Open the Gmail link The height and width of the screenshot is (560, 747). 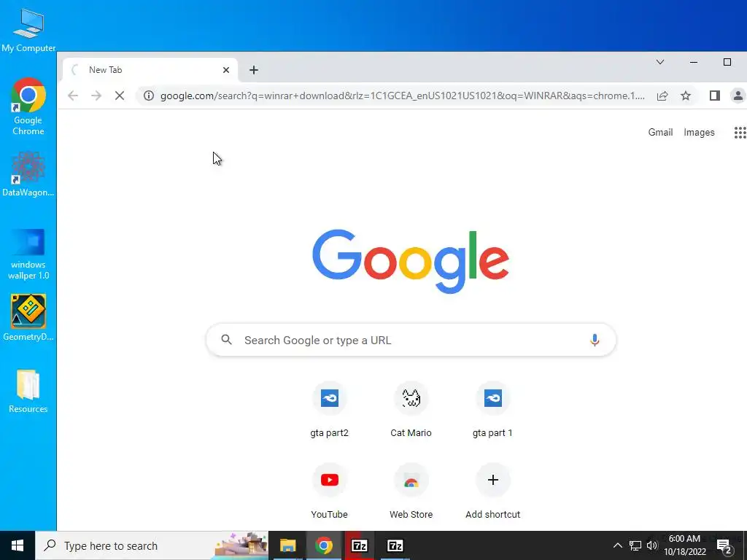click(660, 133)
